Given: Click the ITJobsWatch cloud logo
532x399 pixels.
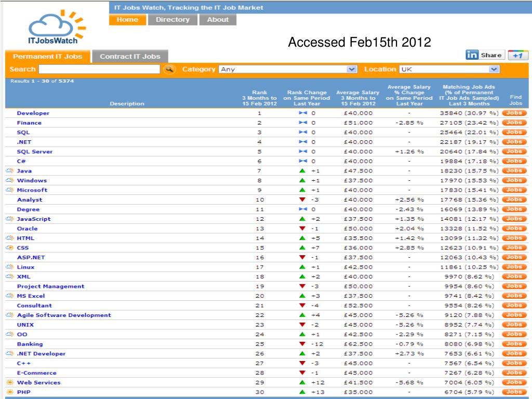Looking at the screenshot, I should (x=57, y=27).
